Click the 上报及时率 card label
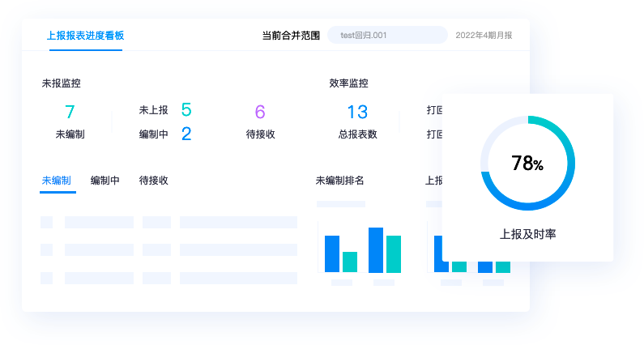Viewport: 644px width, 345px height. pyautogui.click(x=527, y=234)
